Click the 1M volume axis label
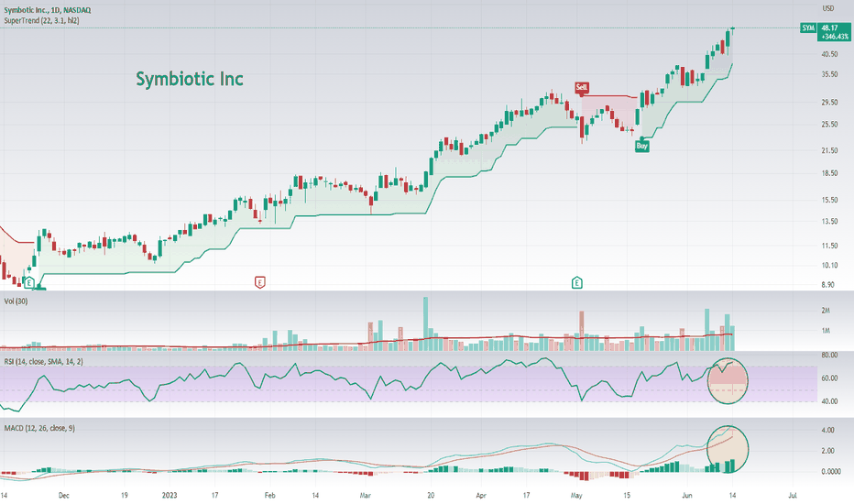Image resolution: width=854 pixels, height=504 pixels. (x=826, y=331)
